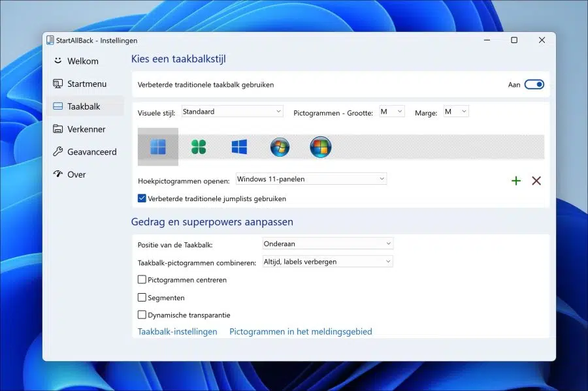Image resolution: width=588 pixels, height=391 pixels.
Task: Switch to the Taakbalk section
Action: pyautogui.click(x=85, y=106)
